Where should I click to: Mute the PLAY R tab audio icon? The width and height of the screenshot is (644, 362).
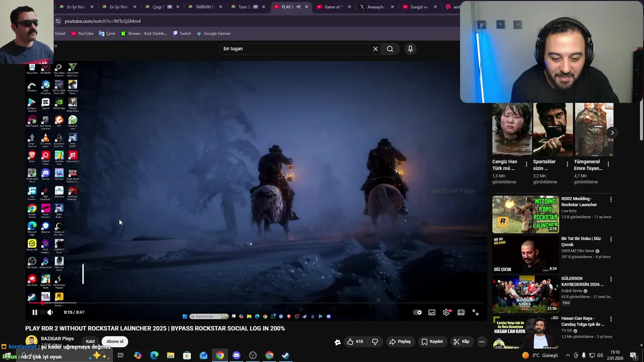(x=298, y=7)
